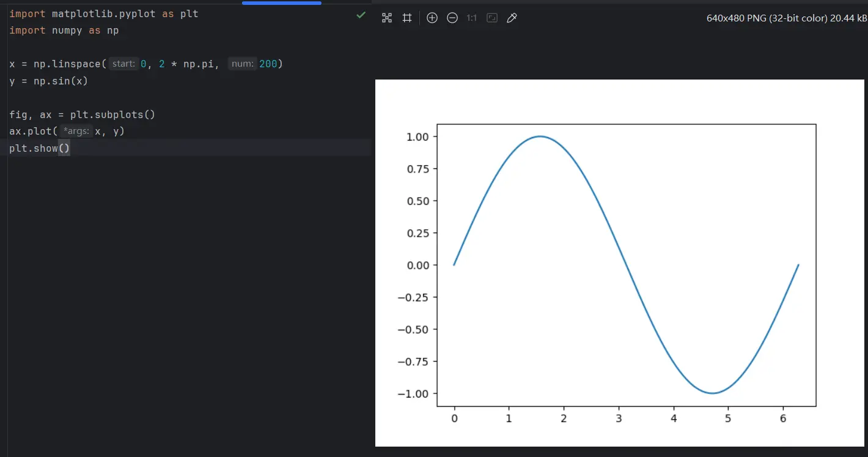Activate the color picker eyedropper

click(x=512, y=18)
